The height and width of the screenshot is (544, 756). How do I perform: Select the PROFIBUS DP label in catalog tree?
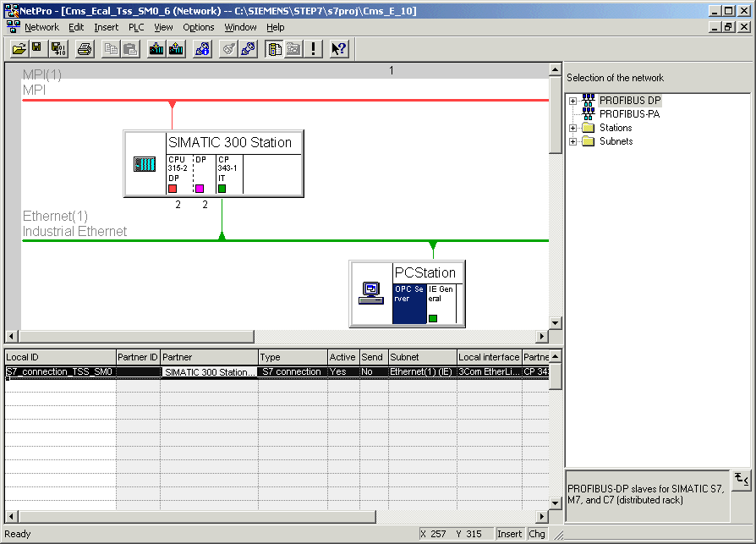tap(630, 101)
